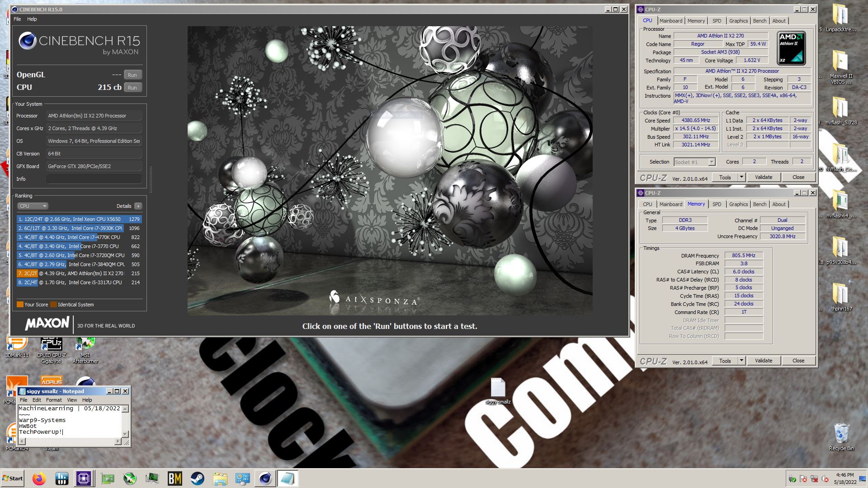Open Notepad Edit menu
Image resolution: width=868 pixels, height=488 pixels.
pos(37,400)
